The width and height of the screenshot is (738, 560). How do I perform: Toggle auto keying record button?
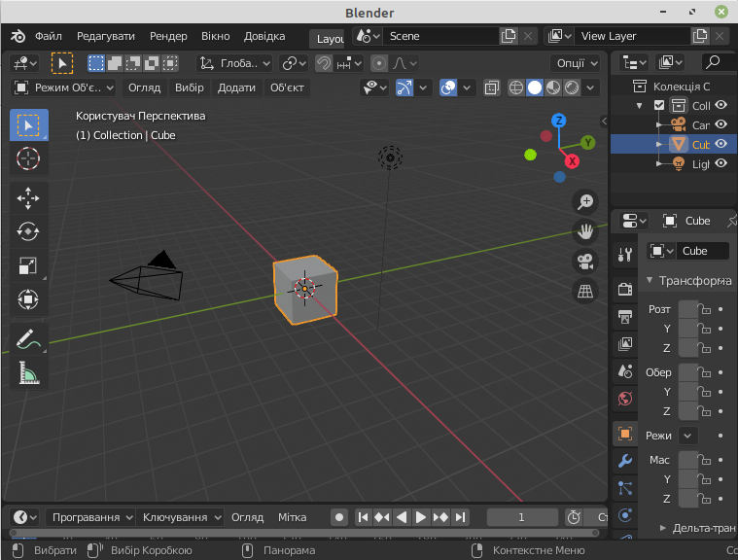click(339, 517)
